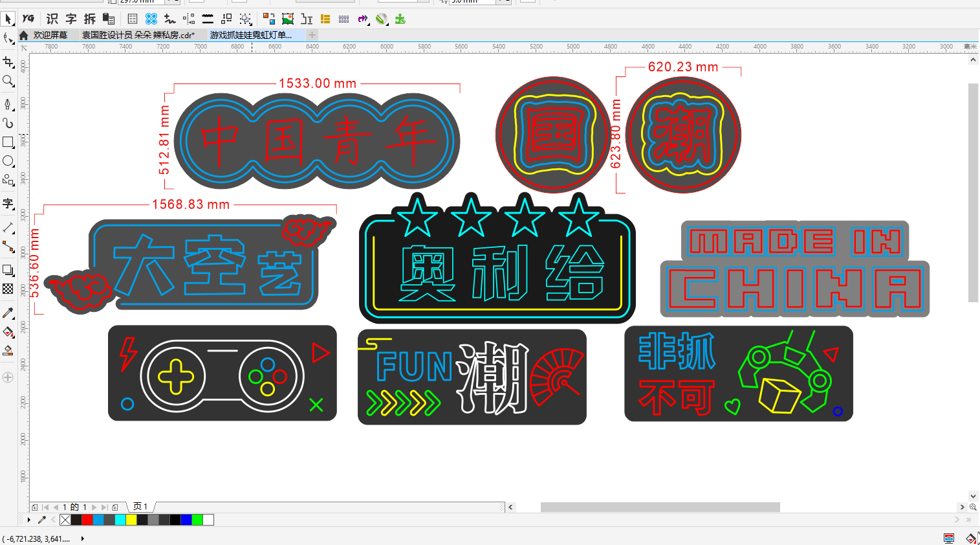Add a new document tab with plus

312,35
